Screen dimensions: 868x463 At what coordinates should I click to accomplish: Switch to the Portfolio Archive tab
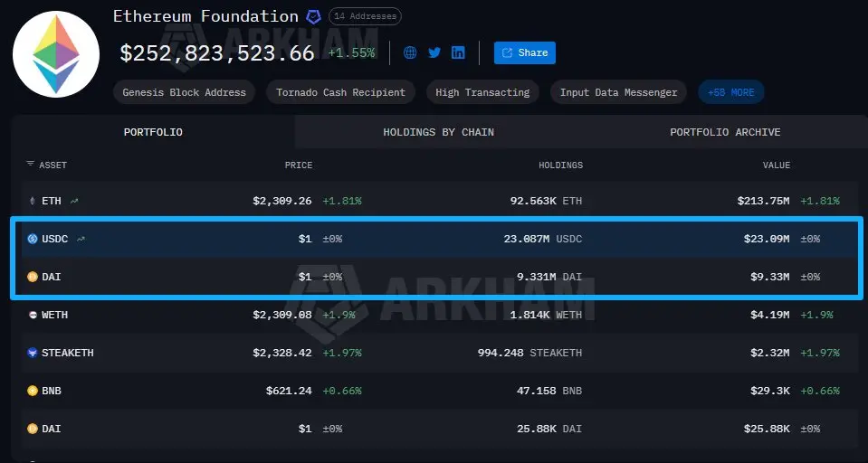coord(725,132)
